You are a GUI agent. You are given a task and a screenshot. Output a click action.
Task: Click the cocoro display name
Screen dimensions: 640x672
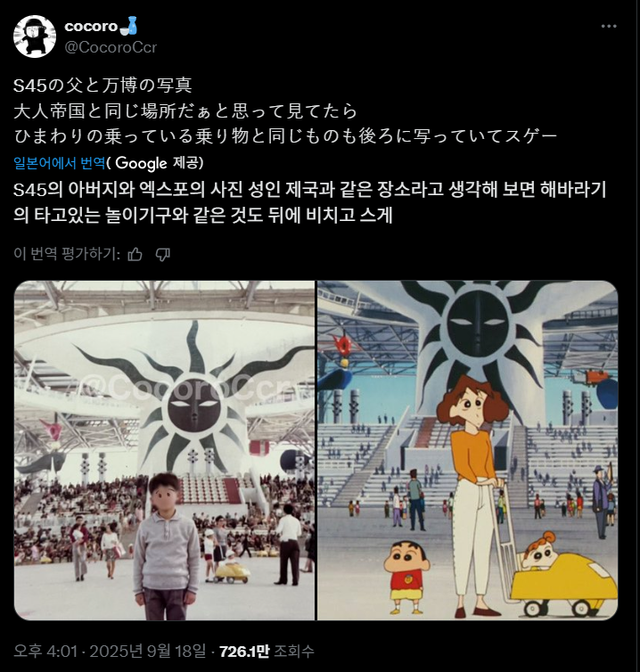point(91,26)
